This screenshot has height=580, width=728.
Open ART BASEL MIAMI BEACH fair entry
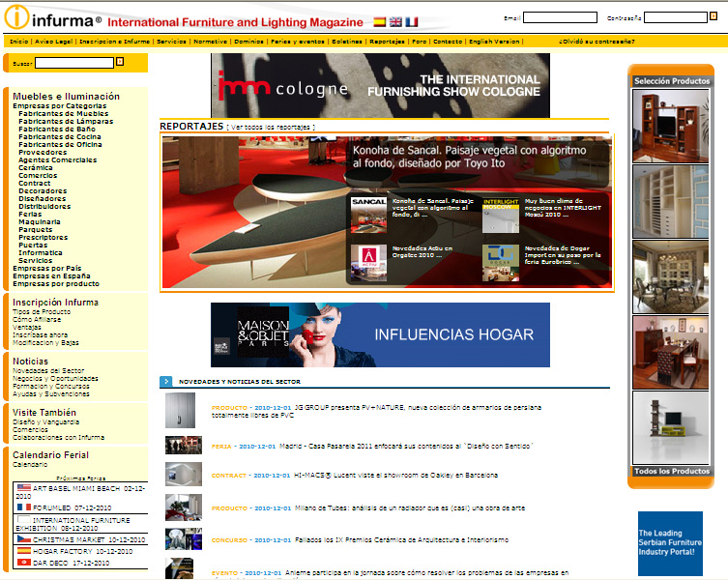pos(89,488)
